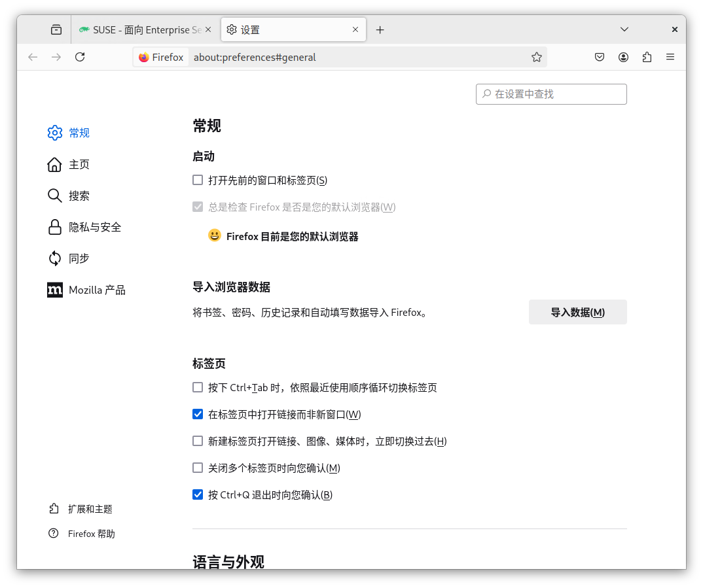Click the 启动 section heading

203,156
